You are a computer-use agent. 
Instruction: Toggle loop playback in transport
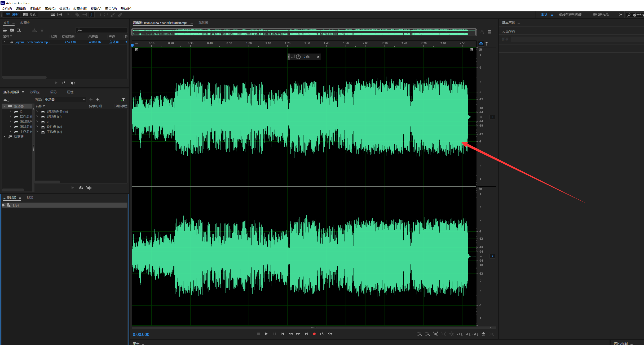pyautogui.click(x=322, y=334)
